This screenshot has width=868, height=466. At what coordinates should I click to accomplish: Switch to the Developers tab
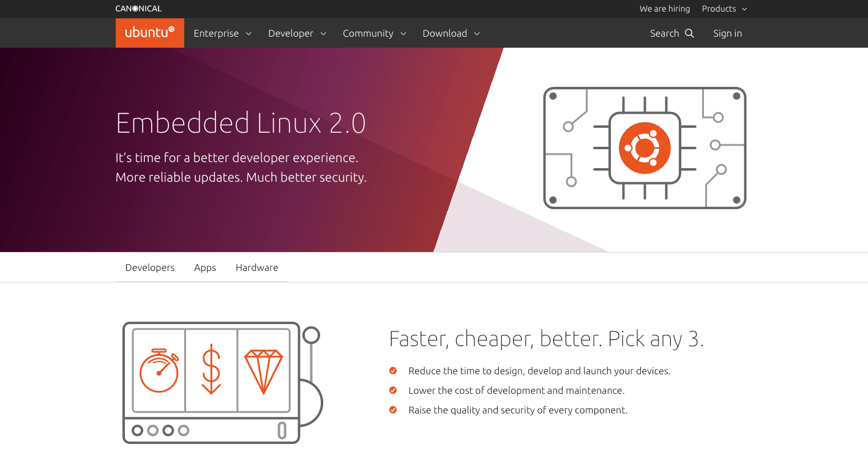tap(150, 267)
